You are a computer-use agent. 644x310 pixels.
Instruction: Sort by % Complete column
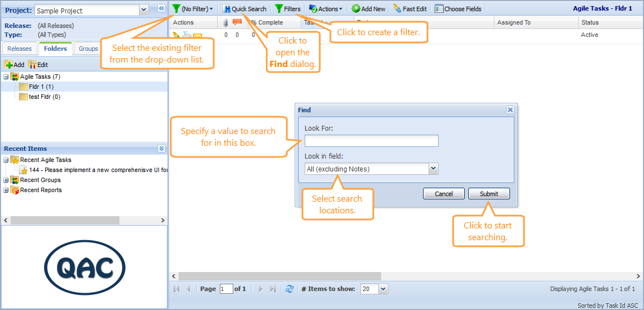coord(267,22)
